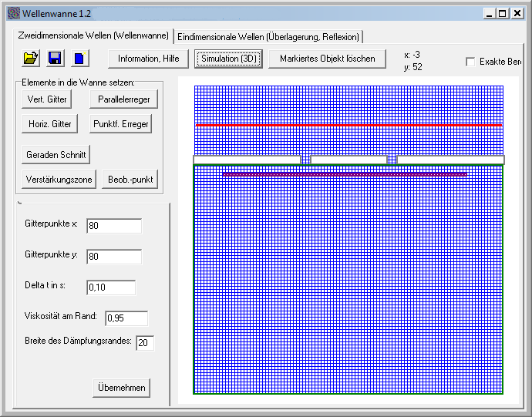
Task: Insert a Parallelerreger into the tank
Action: [x=123, y=99]
